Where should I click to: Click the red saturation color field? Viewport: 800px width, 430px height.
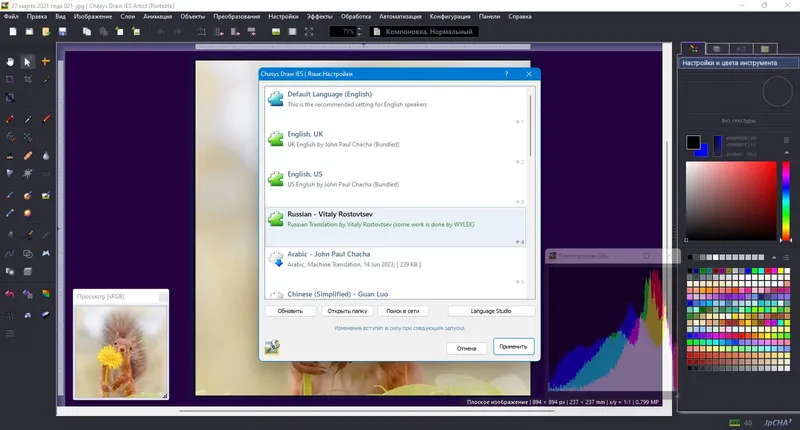coord(731,201)
